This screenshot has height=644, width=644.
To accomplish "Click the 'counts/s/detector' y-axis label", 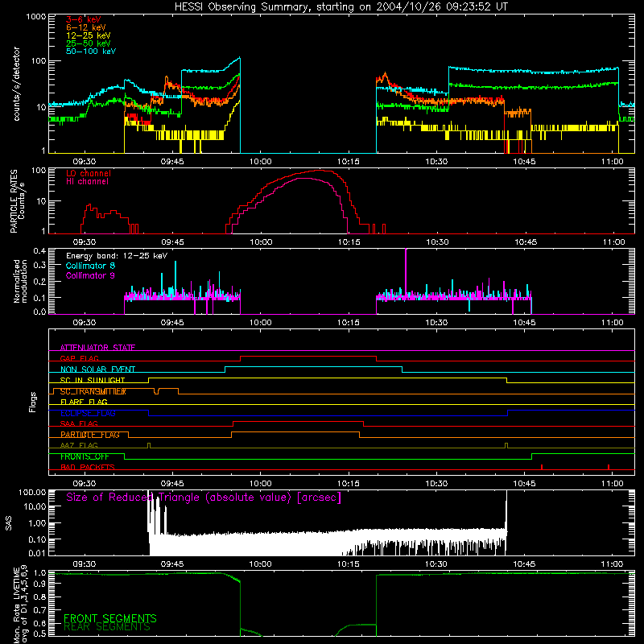I will 16,84.
